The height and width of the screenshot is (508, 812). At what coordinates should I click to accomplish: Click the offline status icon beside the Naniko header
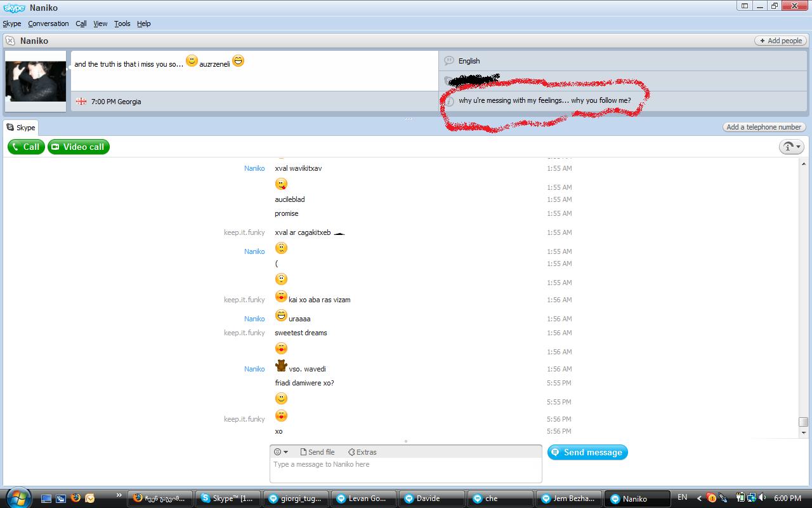point(10,41)
